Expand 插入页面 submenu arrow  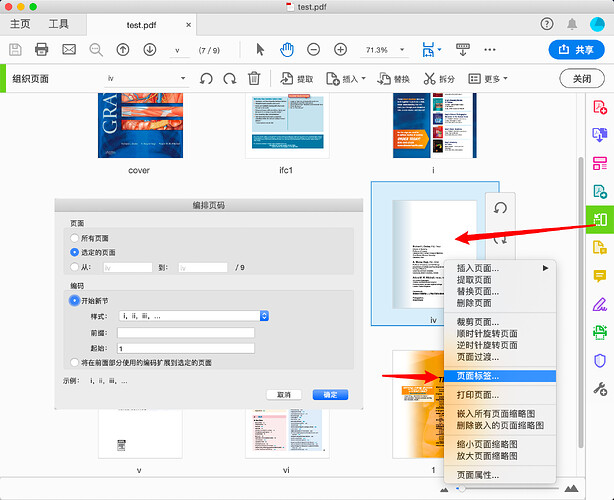click(545, 268)
